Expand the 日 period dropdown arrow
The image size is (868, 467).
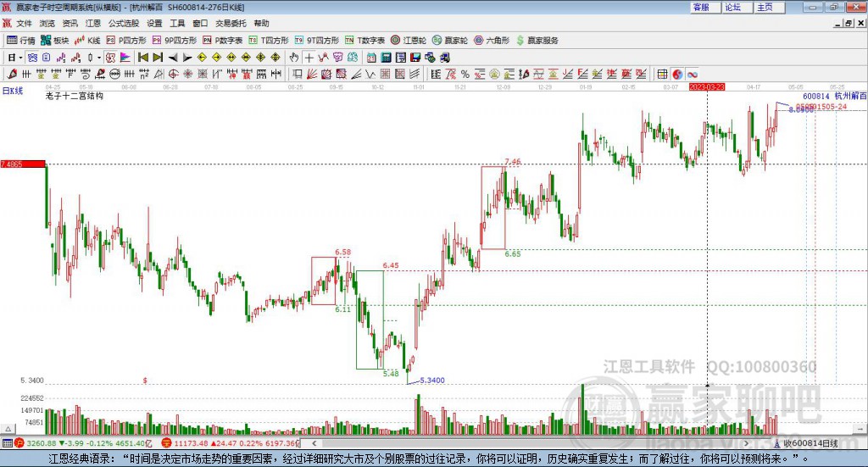coord(21,58)
